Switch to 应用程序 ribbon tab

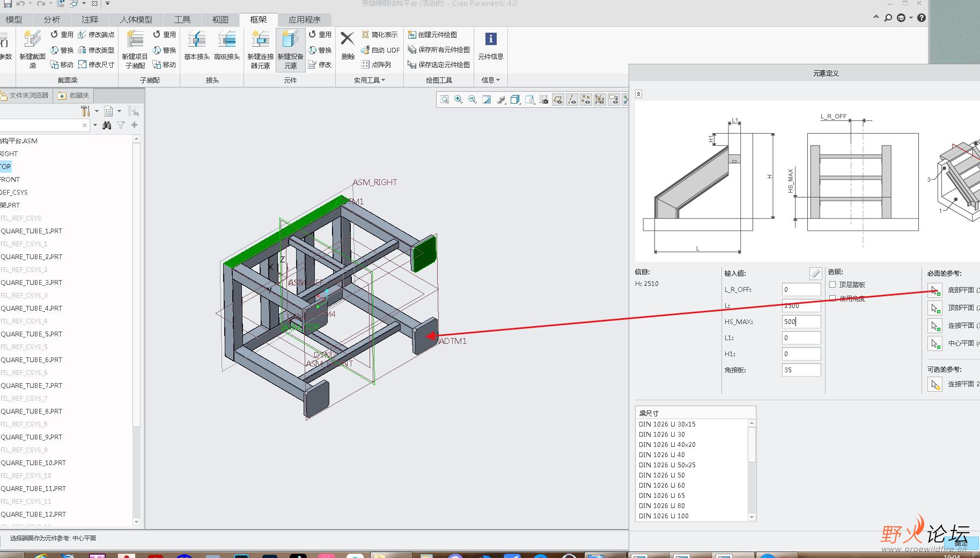point(305,19)
